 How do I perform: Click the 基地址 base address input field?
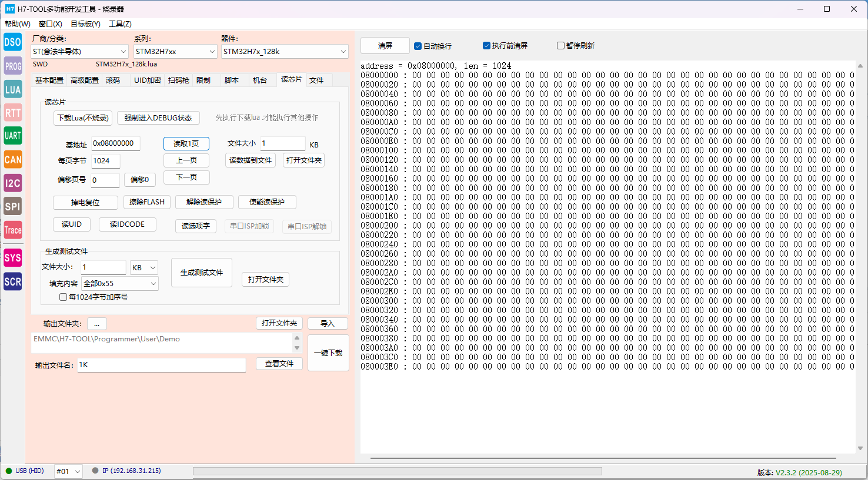tap(116, 143)
